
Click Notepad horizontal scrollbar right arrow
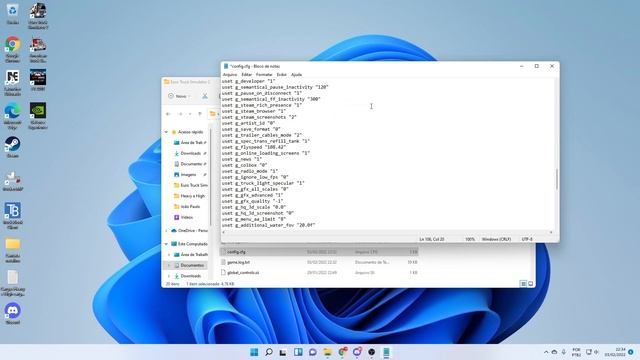(x=551, y=232)
